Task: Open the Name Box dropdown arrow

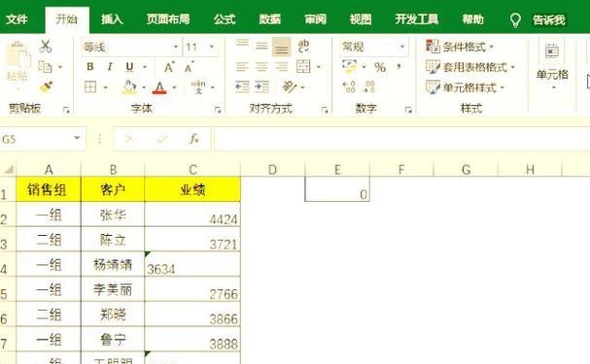Action: tap(77, 138)
